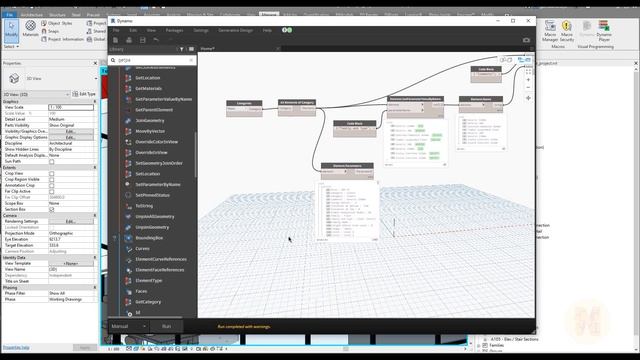Open the Revit File tab
The width and height of the screenshot is (640, 360).
[x=9, y=15]
